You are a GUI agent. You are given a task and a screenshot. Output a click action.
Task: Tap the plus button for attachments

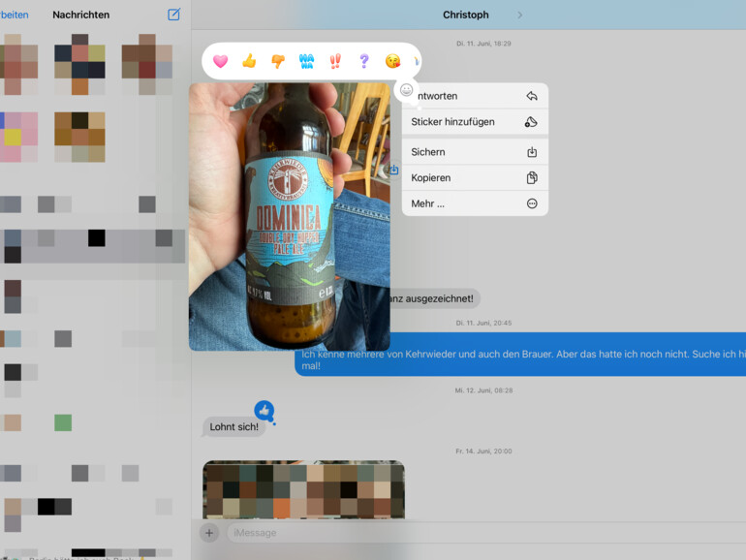coord(209,533)
